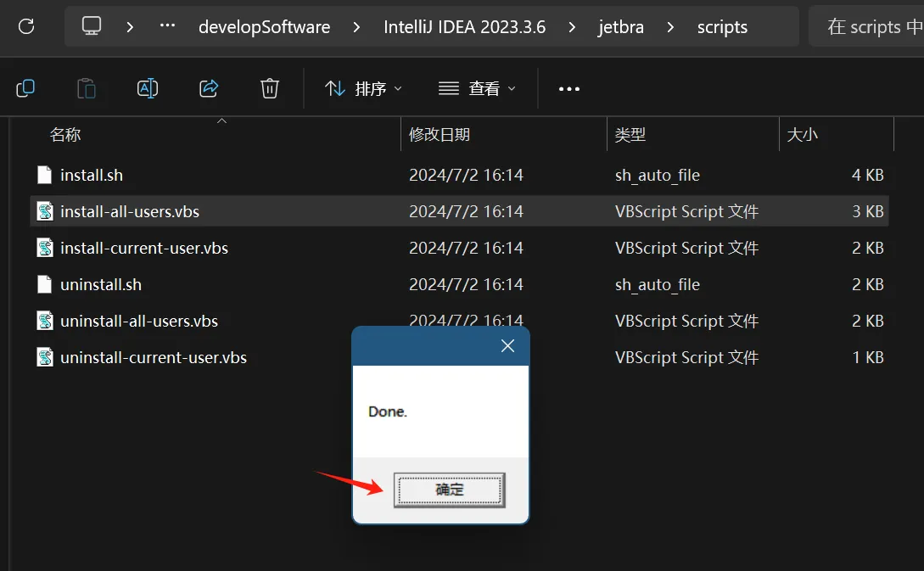The height and width of the screenshot is (571, 924).
Task: Click the script icon of install-all-users.vbs
Action: tap(45, 211)
